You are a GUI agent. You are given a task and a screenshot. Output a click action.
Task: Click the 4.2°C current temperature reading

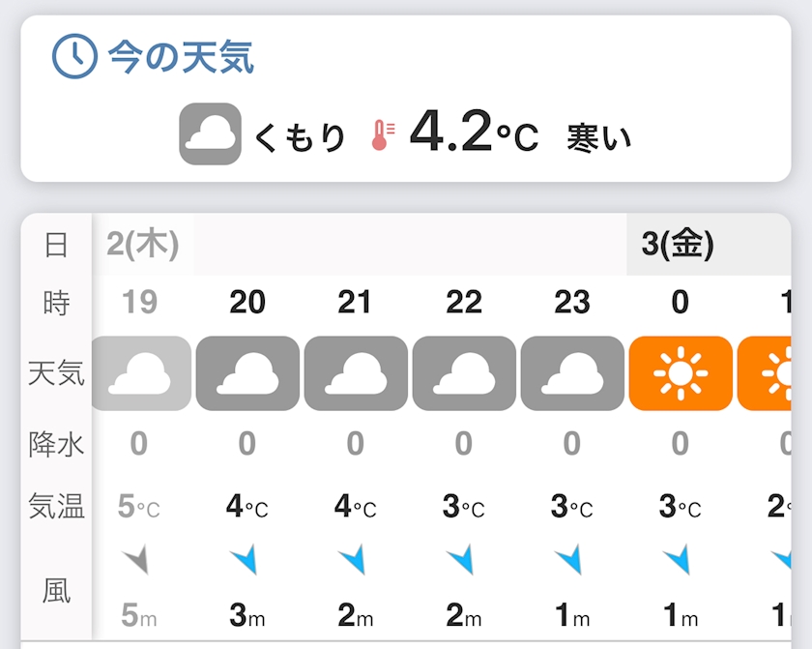click(x=474, y=133)
